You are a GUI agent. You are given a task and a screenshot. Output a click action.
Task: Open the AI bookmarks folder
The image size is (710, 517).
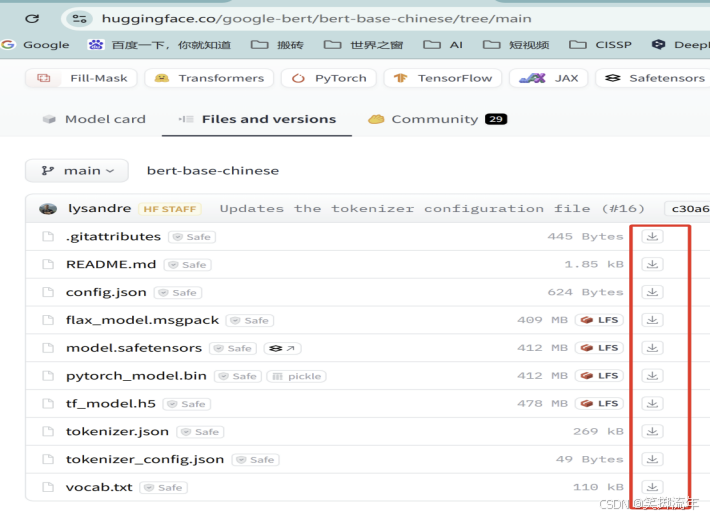(x=443, y=45)
